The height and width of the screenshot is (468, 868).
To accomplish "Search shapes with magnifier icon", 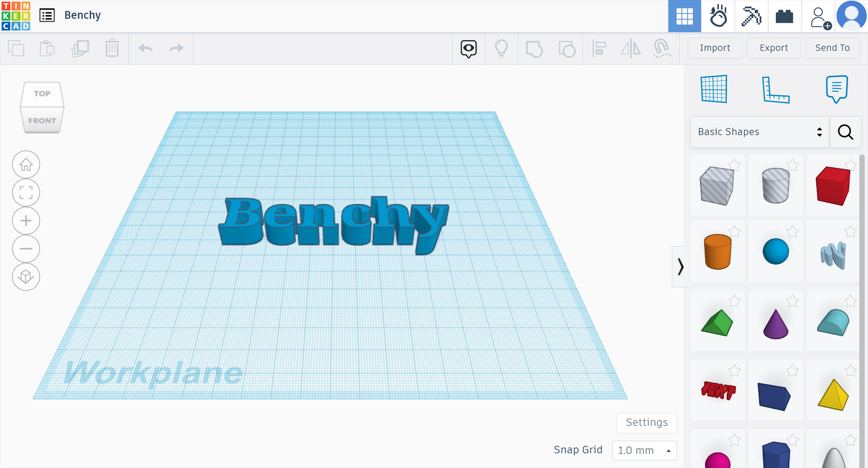I will click(x=845, y=132).
